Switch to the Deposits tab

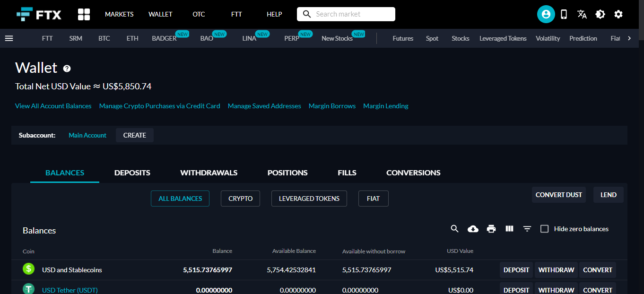coord(132,173)
